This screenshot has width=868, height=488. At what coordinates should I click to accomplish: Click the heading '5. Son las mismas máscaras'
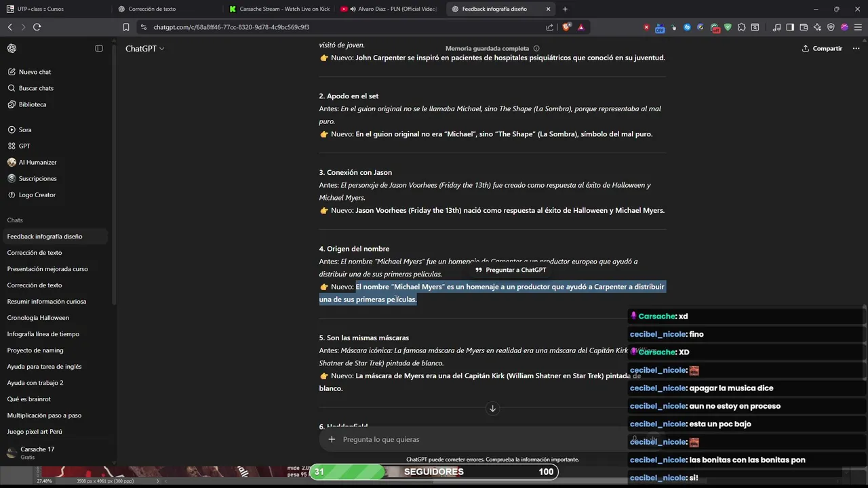tap(364, 338)
